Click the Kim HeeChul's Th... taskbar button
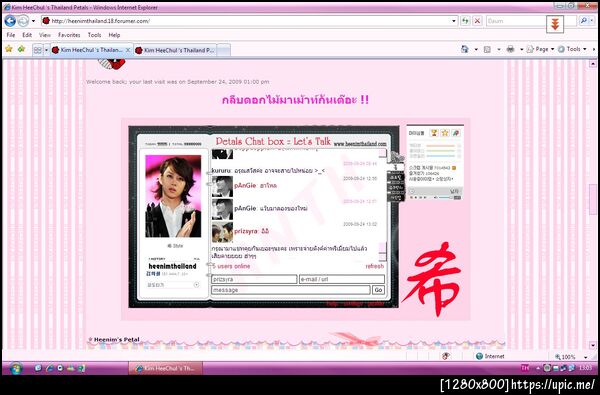 [x=165, y=368]
